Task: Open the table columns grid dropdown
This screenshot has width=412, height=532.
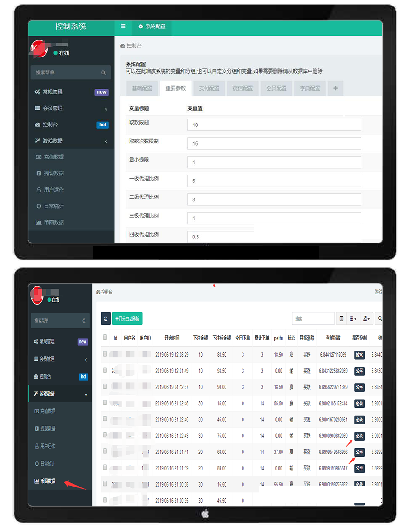Action: (x=353, y=318)
